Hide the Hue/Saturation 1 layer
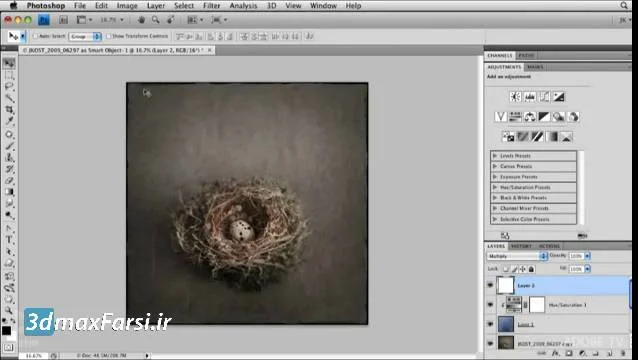Image resolution: width=638 pixels, height=360 pixels. click(490, 305)
